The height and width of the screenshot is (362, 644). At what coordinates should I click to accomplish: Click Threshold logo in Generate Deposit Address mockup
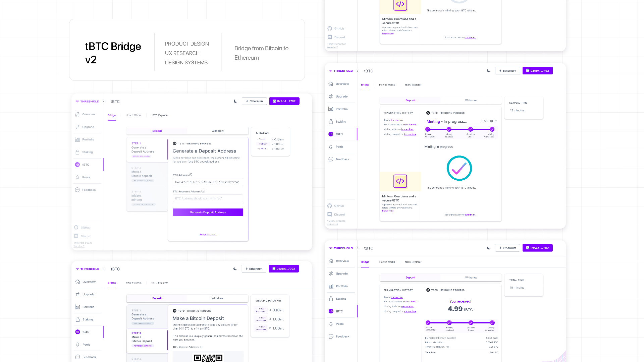click(87, 101)
